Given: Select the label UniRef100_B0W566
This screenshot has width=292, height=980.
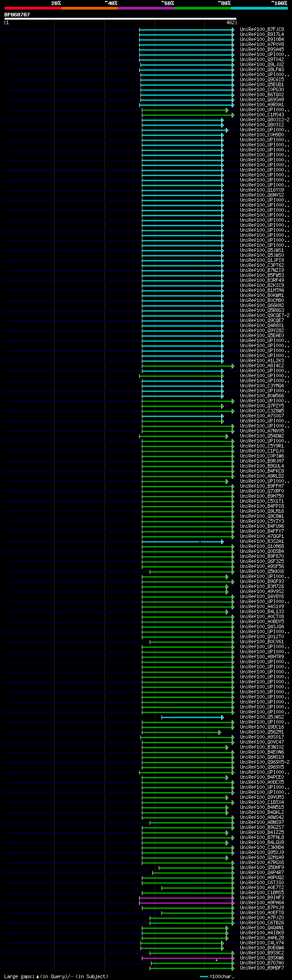Looking at the screenshot, I should tap(262, 396).
